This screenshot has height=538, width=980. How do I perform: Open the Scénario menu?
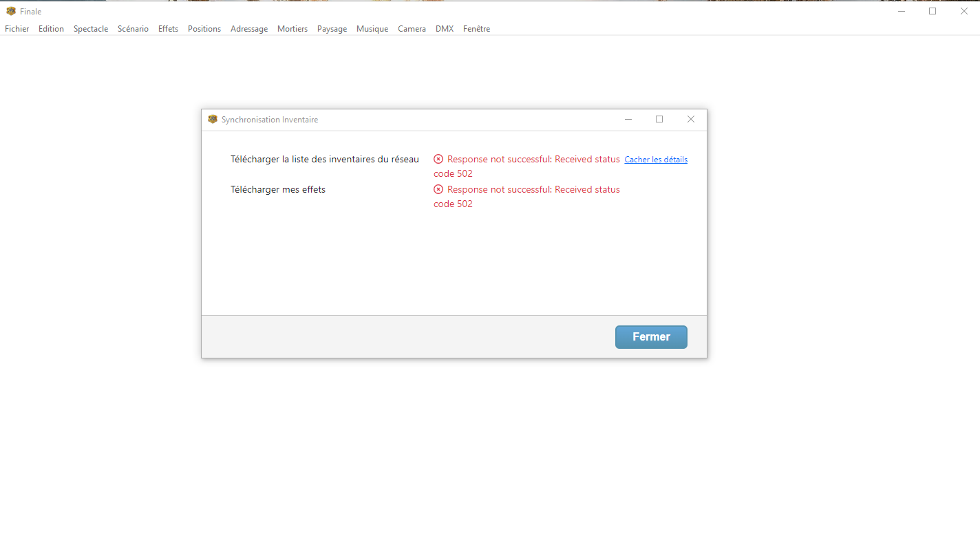pos(133,29)
